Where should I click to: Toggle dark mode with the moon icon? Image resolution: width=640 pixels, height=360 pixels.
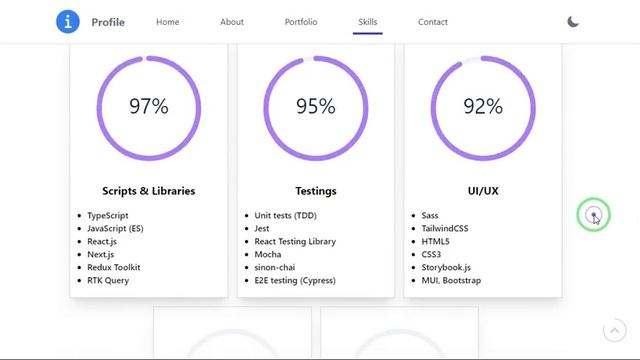pyautogui.click(x=573, y=22)
